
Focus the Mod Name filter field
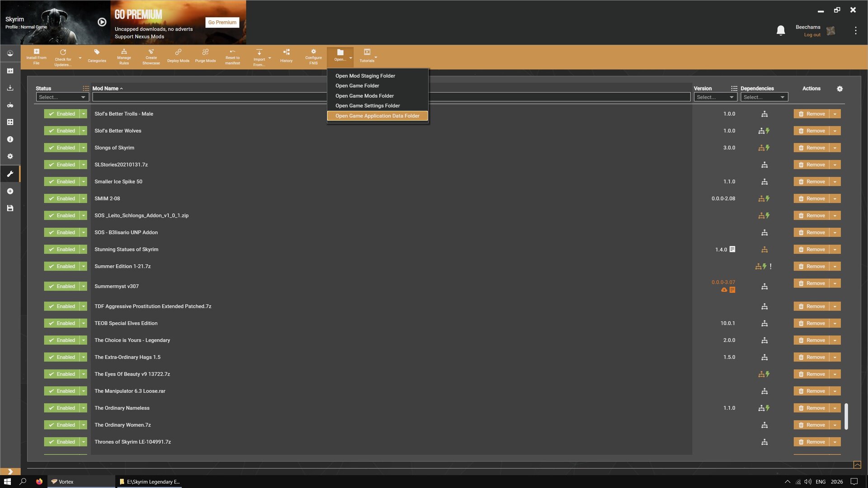coord(391,97)
